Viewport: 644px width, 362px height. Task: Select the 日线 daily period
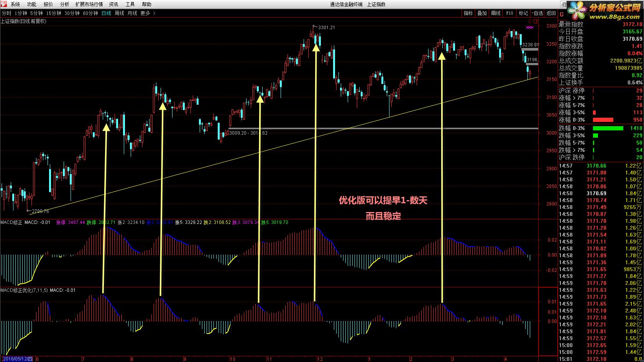tap(106, 13)
